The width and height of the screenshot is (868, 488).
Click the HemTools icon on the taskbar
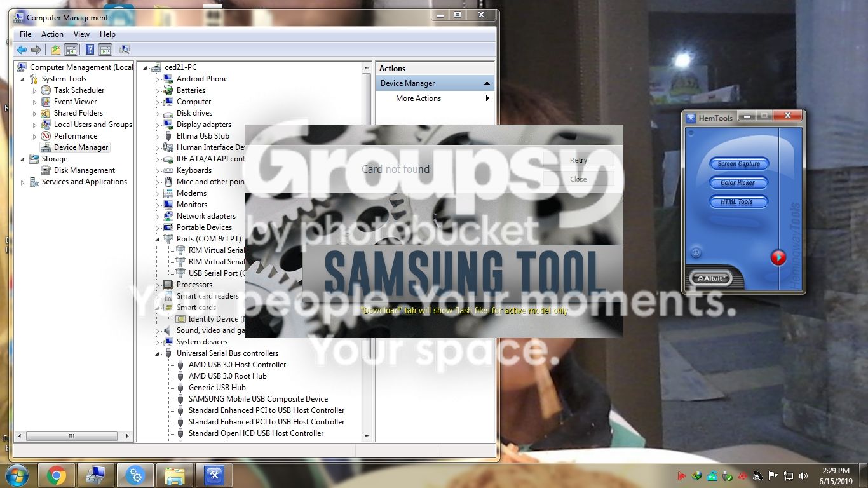214,475
